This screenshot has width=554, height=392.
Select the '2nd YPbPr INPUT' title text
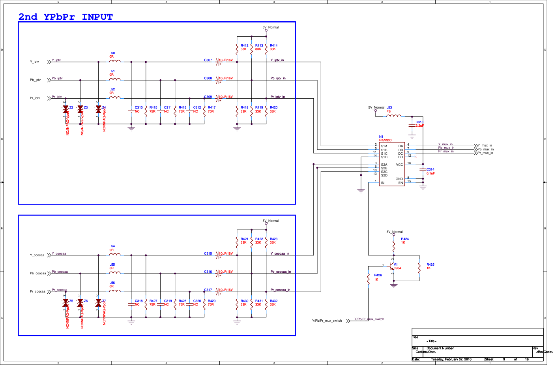tap(66, 17)
